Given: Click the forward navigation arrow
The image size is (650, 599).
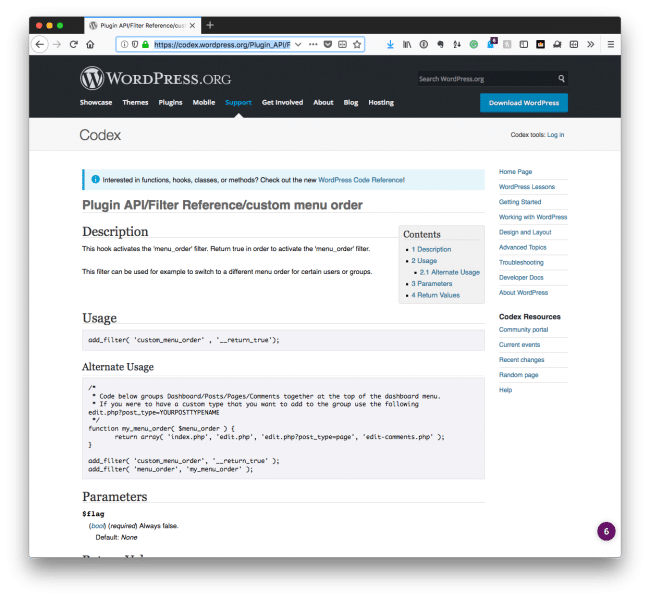Looking at the screenshot, I should pos(57,44).
